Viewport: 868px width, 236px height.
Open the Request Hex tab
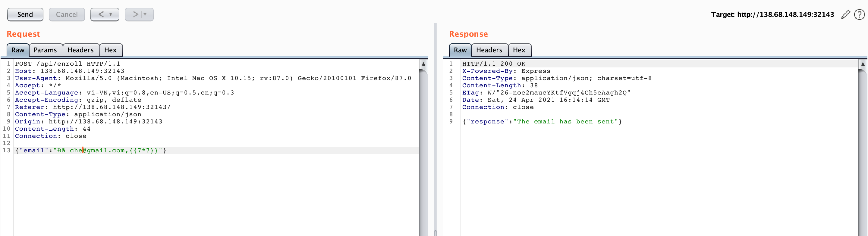[111, 50]
